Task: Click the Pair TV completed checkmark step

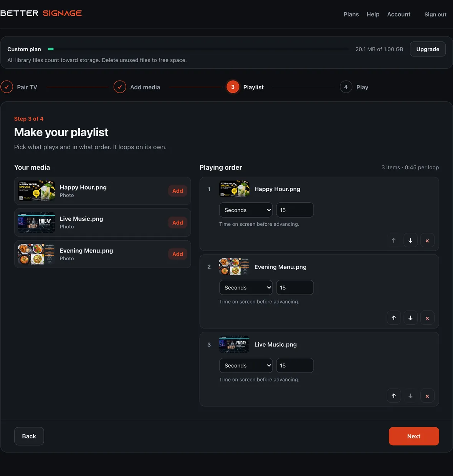Action: [x=7, y=87]
